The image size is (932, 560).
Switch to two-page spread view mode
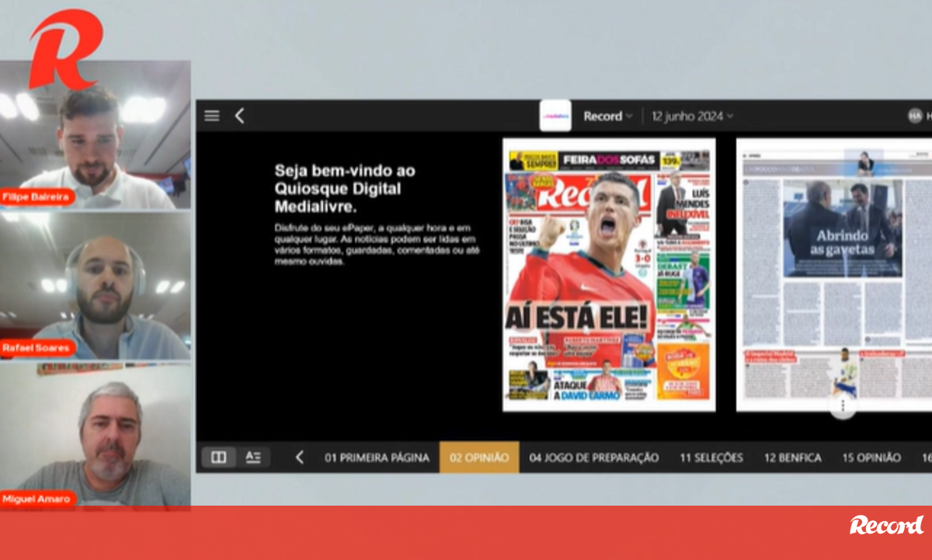point(219,457)
